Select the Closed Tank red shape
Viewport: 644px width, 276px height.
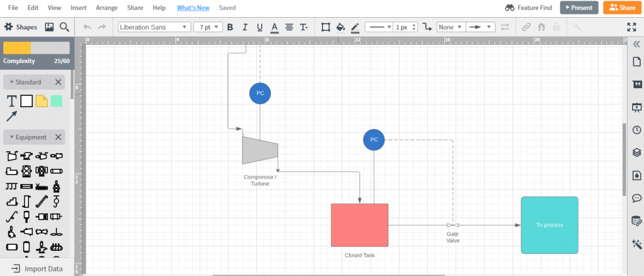(x=360, y=225)
